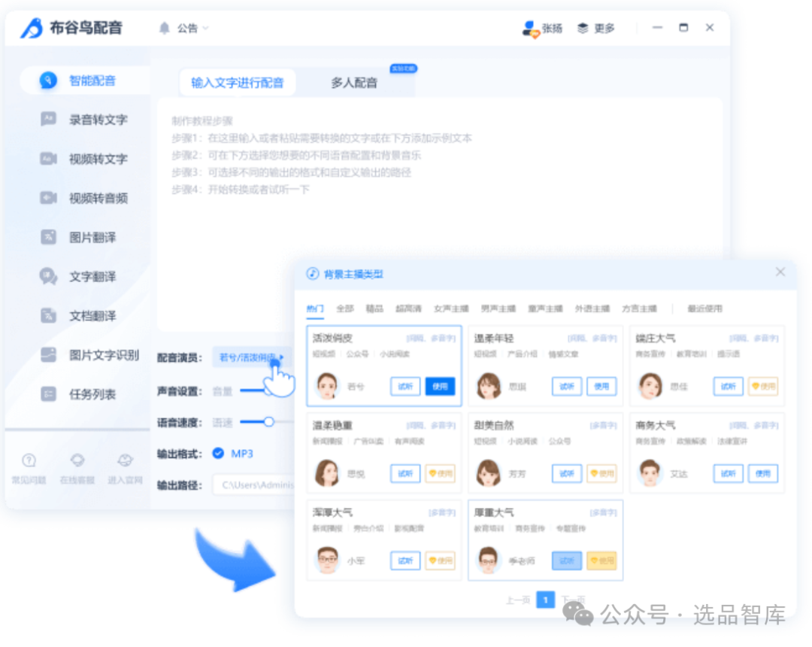812x647 pixels.
Task: Select the 精品 category tab
Action: 374,308
